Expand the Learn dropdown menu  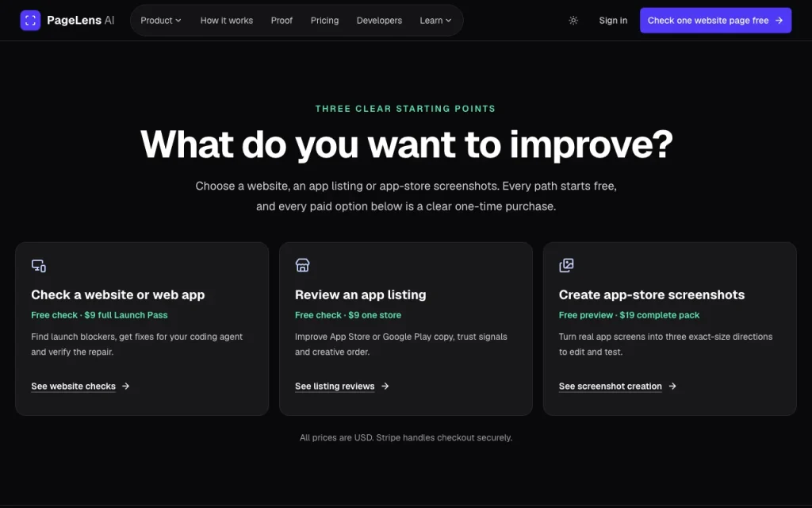click(x=435, y=20)
